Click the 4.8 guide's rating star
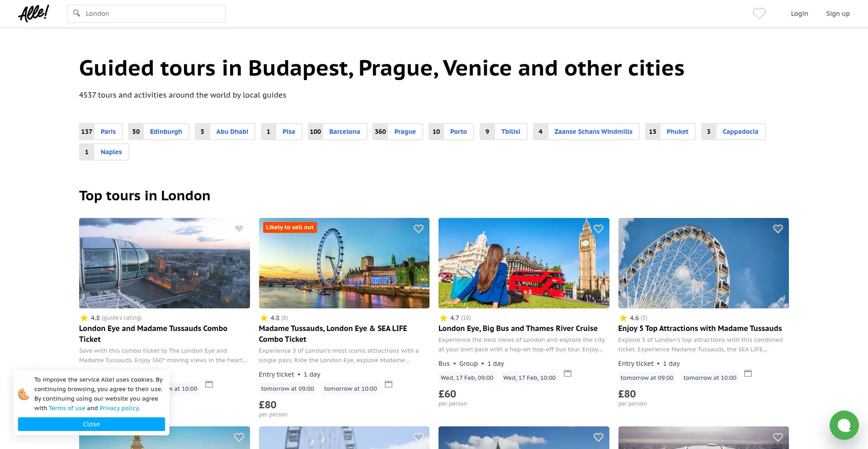 point(84,318)
